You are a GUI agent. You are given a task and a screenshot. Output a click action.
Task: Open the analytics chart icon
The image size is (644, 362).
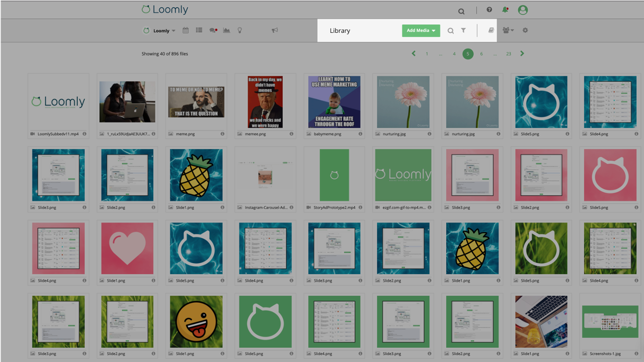click(226, 31)
